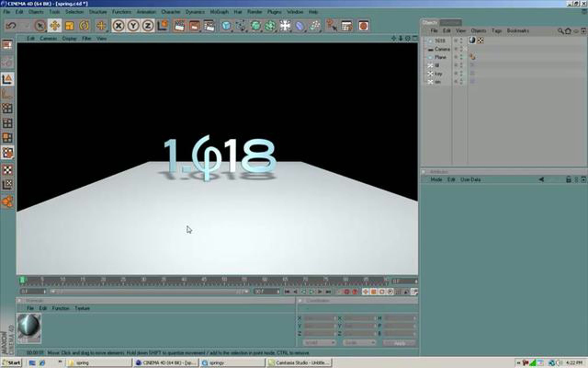The height and width of the screenshot is (368, 588).
Task: Open the NURBS objects icon
Action: [256, 26]
